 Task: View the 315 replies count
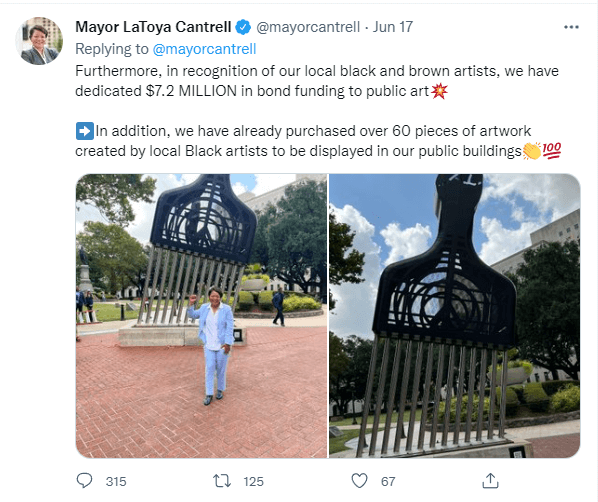point(116,481)
